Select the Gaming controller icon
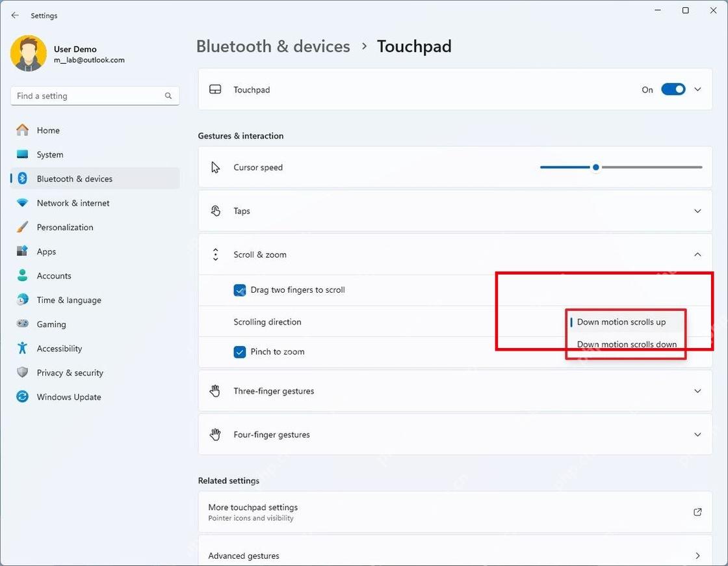728x566 pixels. point(22,323)
